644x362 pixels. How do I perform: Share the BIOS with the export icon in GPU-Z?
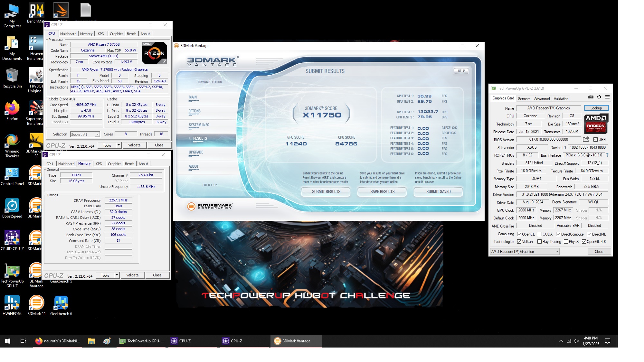586,139
